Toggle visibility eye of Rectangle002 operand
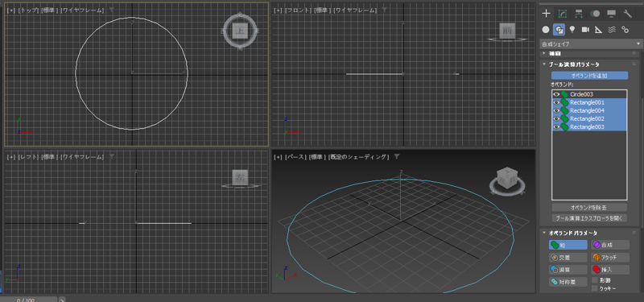The width and height of the screenshot is (644, 302). [x=556, y=118]
